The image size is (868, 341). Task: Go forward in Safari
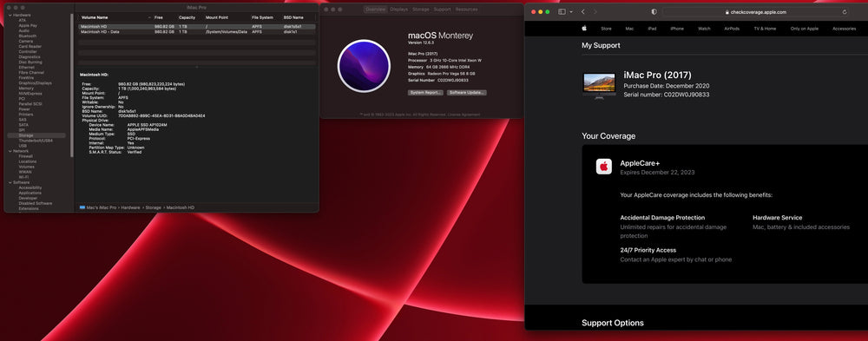(595, 11)
